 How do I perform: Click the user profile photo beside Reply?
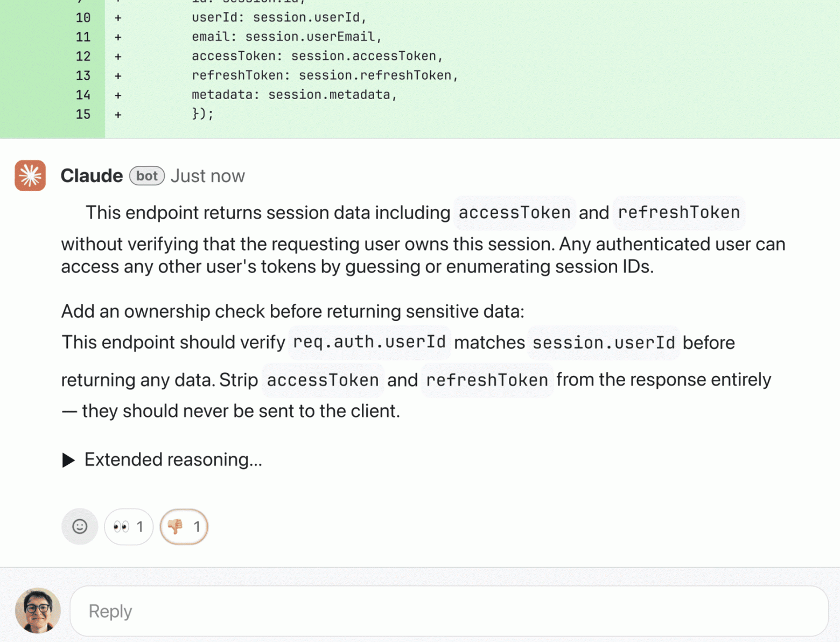point(38,611)
